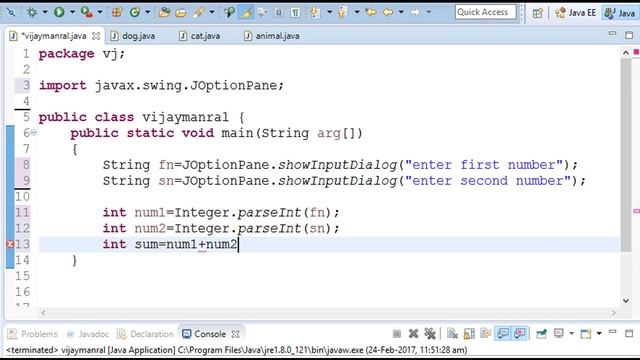640x360 pixels.
Task: Click the Open Perspective icon
Action: click(538, 13)
